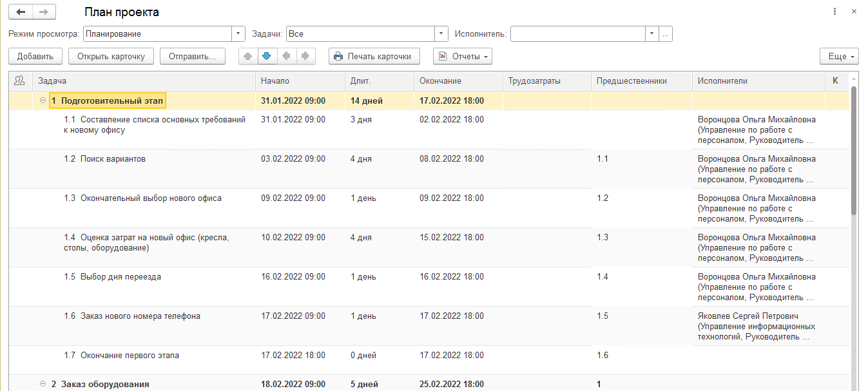Move task up with the up arrow
Image resolution: width=868 pixels, height=391 pixels.
[248, 56]
